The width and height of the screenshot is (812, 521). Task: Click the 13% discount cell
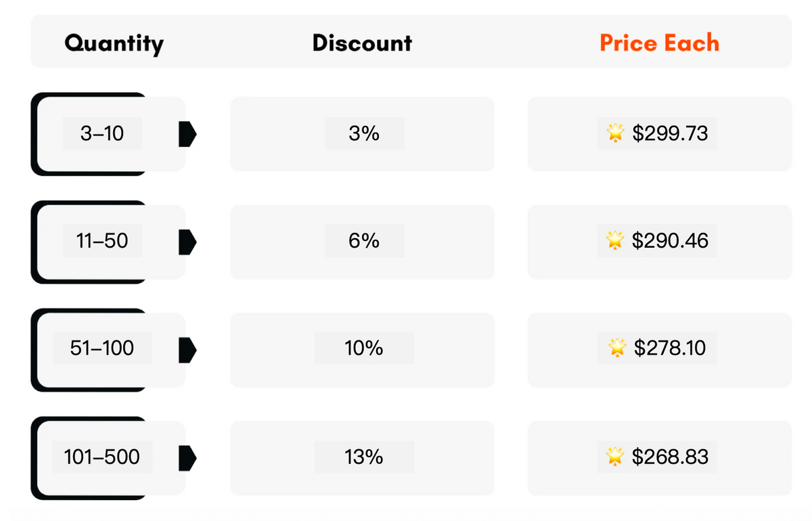click(364, 457)
